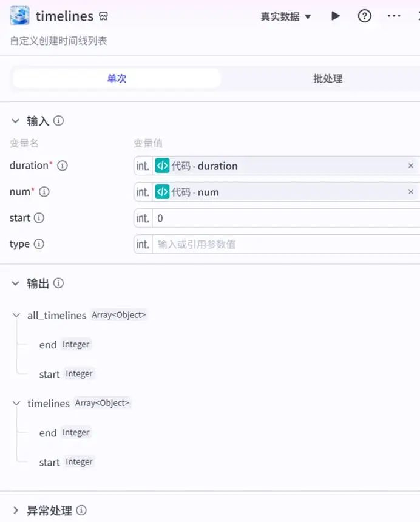This screenshot has height=522, width=420.
Task: Click the 变量值 column header
Action: 148,143
